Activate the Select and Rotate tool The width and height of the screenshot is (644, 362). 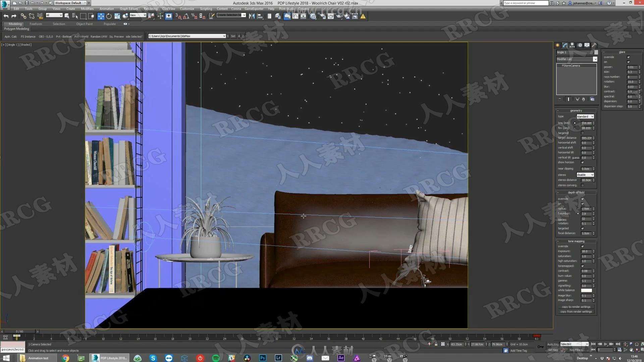pos(109,16)
